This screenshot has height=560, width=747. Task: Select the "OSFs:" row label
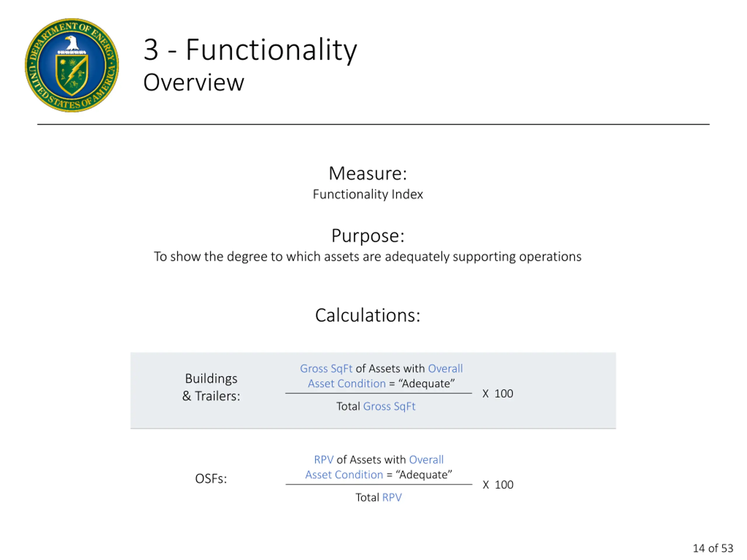point(211,479)
